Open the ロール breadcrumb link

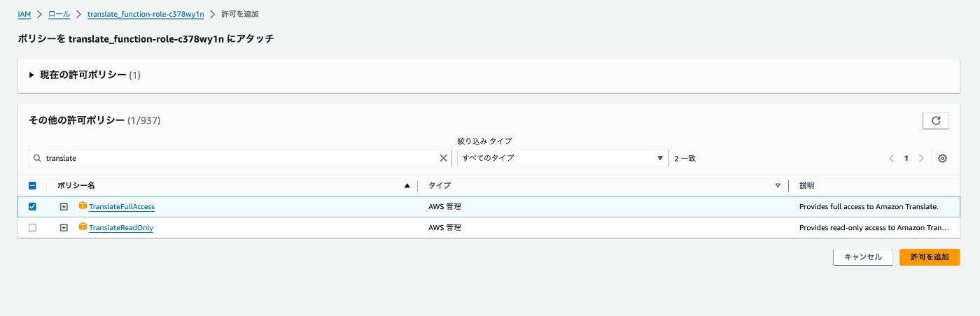pos(59,14)
